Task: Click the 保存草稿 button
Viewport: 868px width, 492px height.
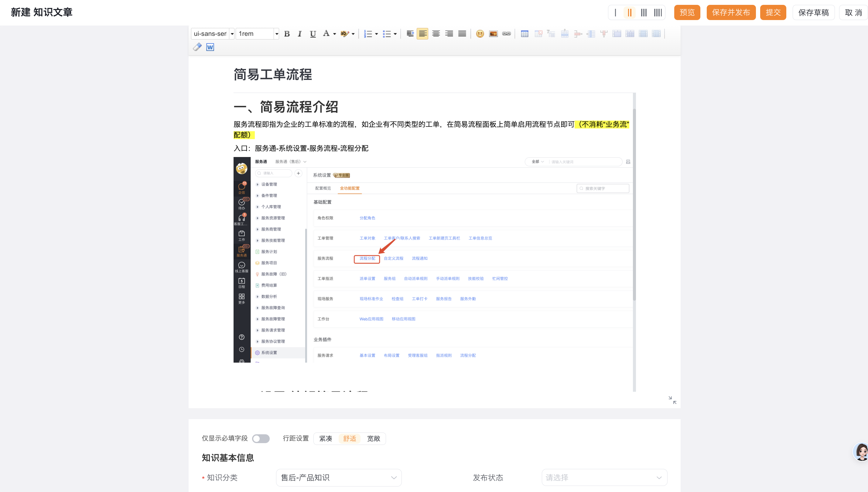Action: click(813, 12)
